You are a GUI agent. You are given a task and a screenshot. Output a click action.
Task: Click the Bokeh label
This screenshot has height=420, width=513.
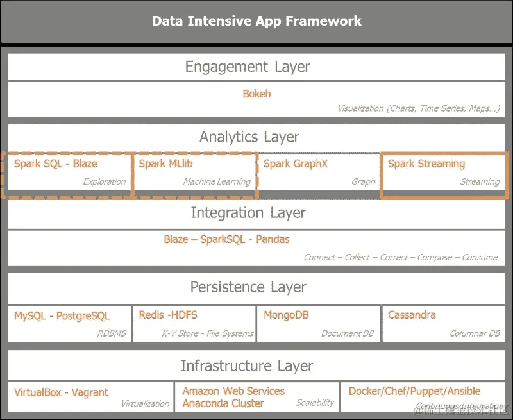click(257, 94)
